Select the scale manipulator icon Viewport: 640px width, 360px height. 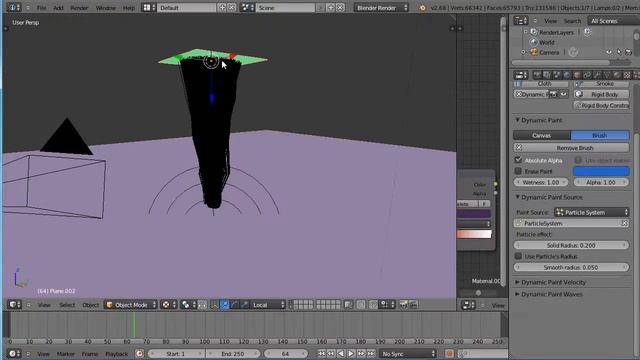tap(244, 304)
